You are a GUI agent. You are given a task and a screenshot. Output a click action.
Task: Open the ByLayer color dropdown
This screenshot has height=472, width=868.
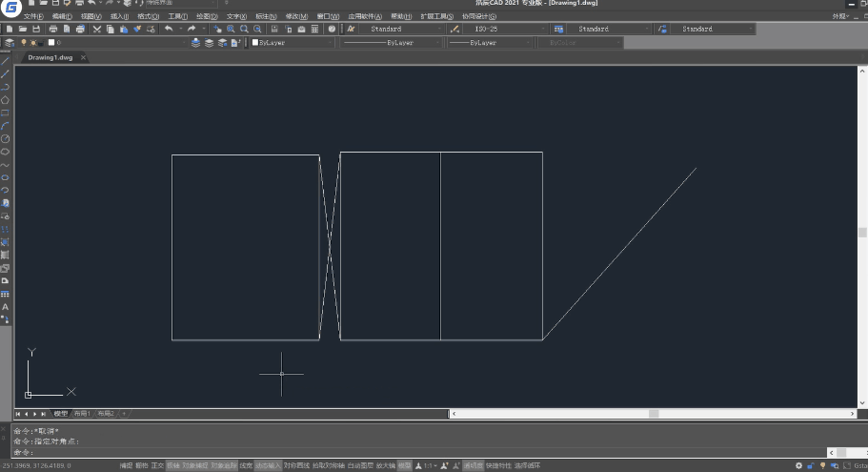coord(292,43)
